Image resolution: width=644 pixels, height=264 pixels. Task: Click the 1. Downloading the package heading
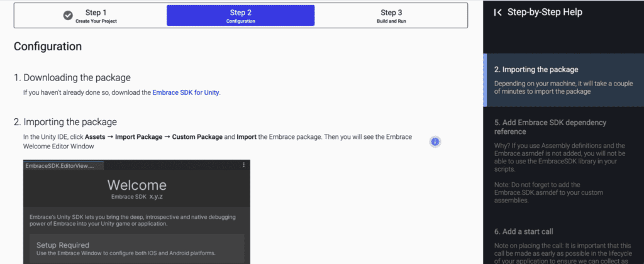pyautogui.click(x=72, y=77)
